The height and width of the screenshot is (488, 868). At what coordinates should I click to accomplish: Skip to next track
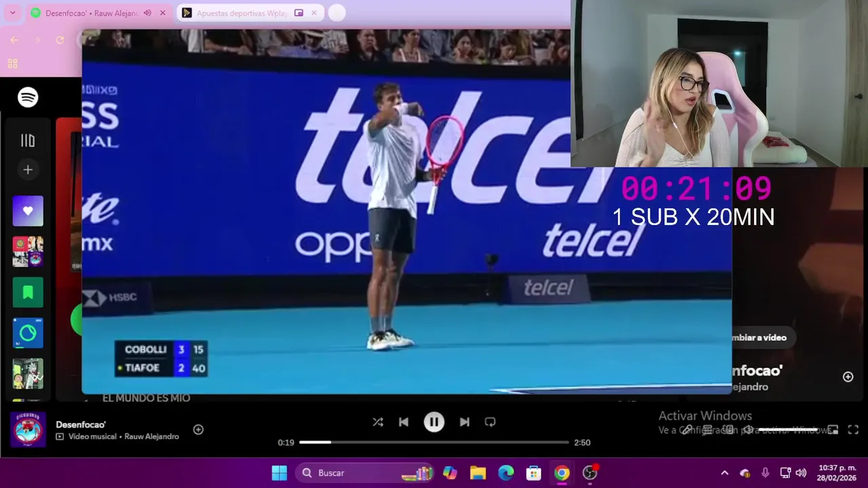tap(465, 422)
